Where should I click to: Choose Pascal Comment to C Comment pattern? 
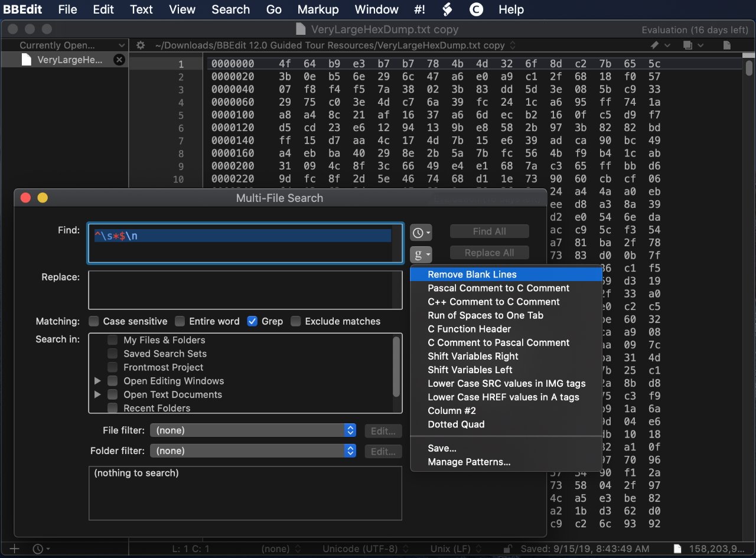[506, 288]
